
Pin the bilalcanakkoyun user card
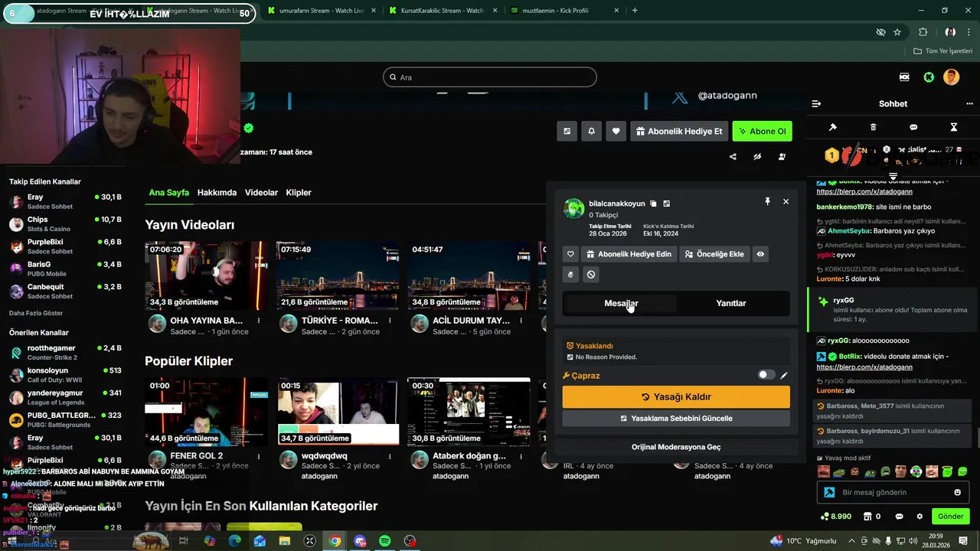(x=767, y=201)
